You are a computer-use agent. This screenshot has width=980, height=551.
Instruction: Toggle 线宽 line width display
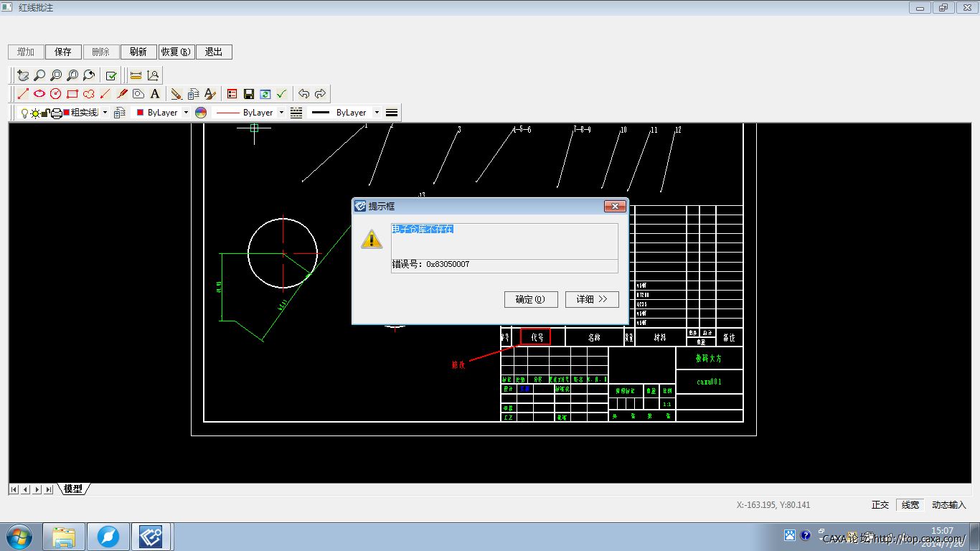coord(910,505)
